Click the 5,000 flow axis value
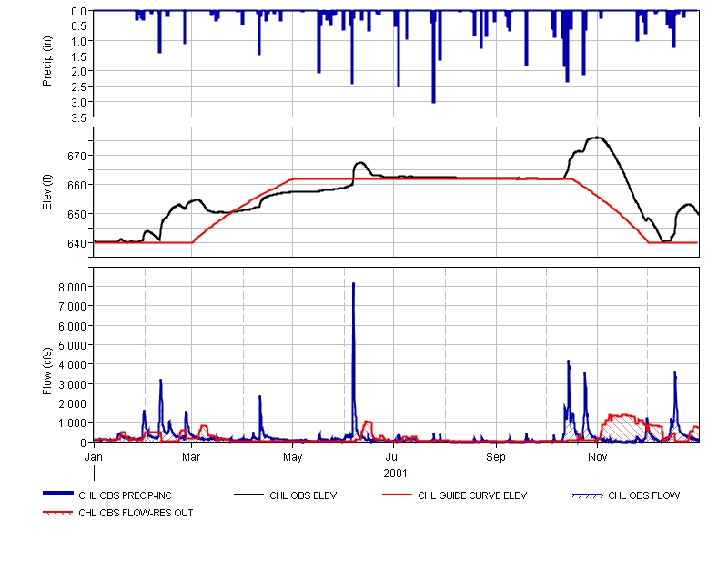728x571 pixels. click(73, 346)
